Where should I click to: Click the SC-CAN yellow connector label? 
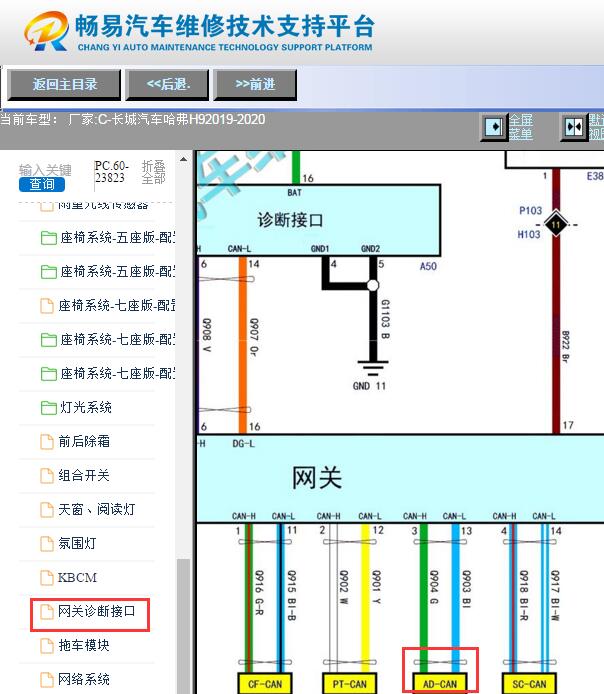click(x=529, y=684)
